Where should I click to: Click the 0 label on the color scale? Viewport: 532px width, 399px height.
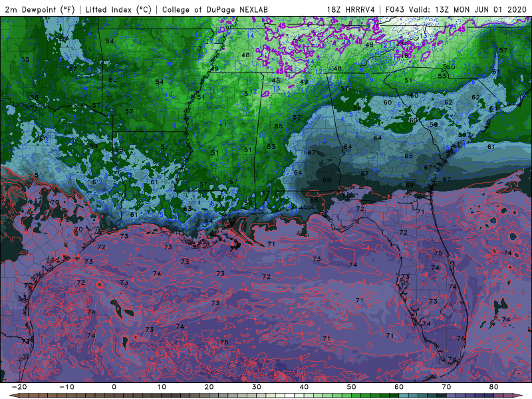click(114, 387)
